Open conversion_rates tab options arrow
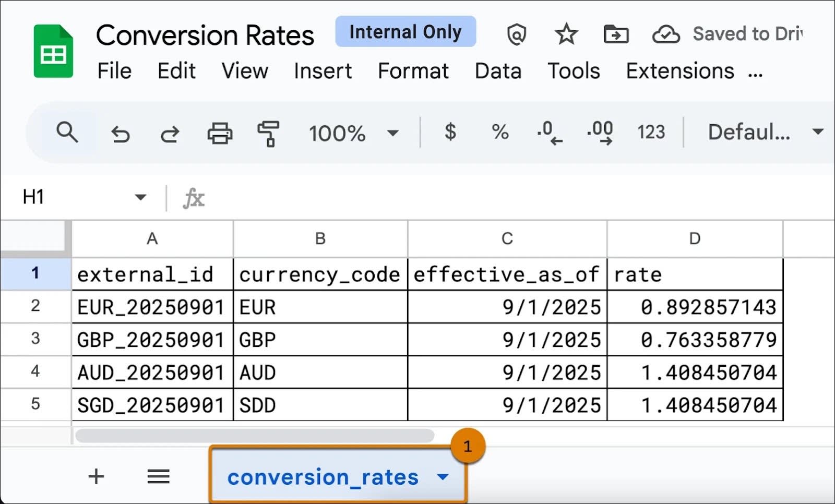The height and width of the screenshot is (504, 835). 443,477
